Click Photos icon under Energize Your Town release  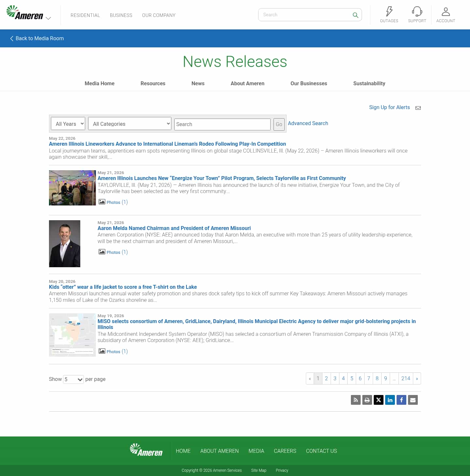[x=102, y=202]
